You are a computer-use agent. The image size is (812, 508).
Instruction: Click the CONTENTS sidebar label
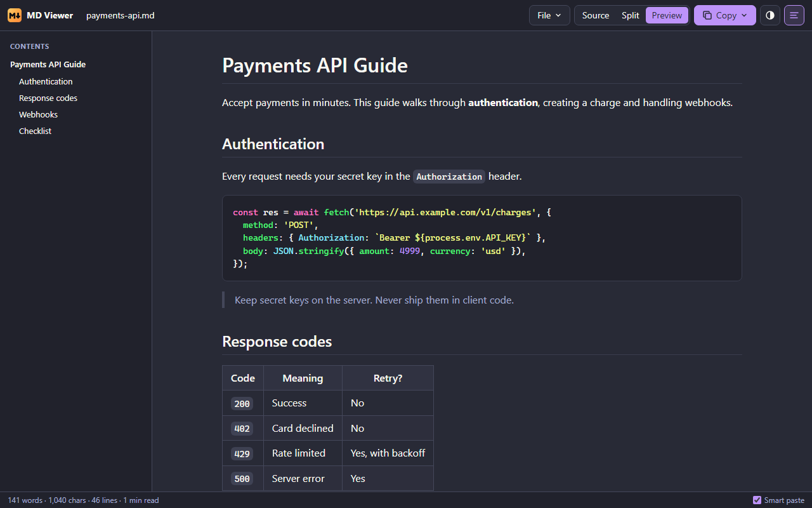pos(30,46)
